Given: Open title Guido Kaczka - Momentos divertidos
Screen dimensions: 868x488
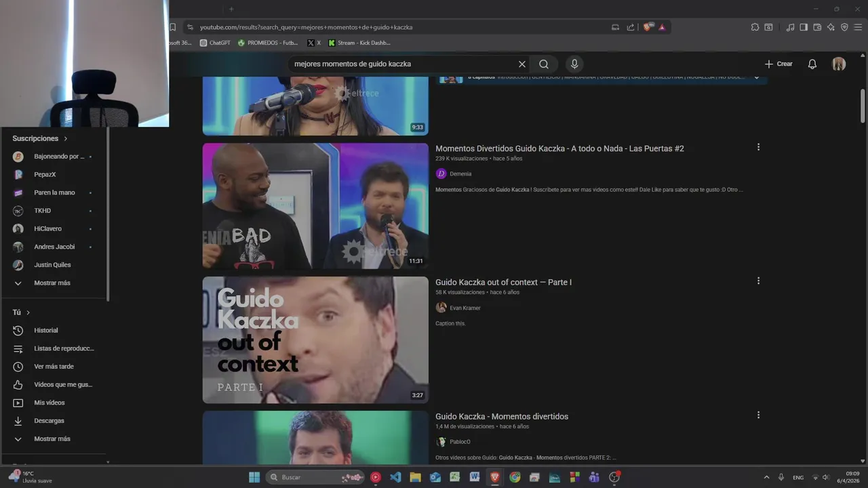Looking at the screenshot, I should 502,416.
